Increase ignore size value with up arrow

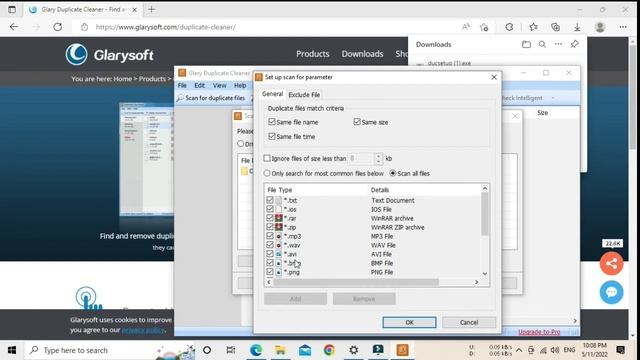(378, 156)
